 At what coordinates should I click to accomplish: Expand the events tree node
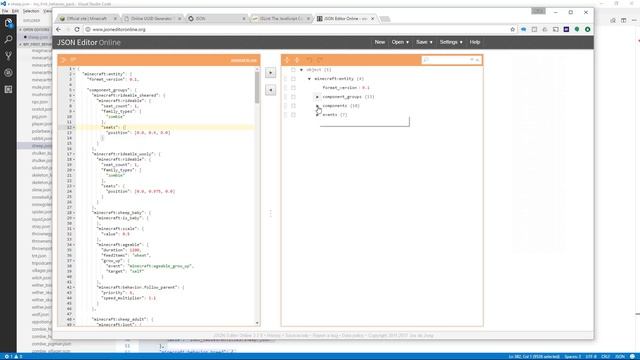click(317, 115)
